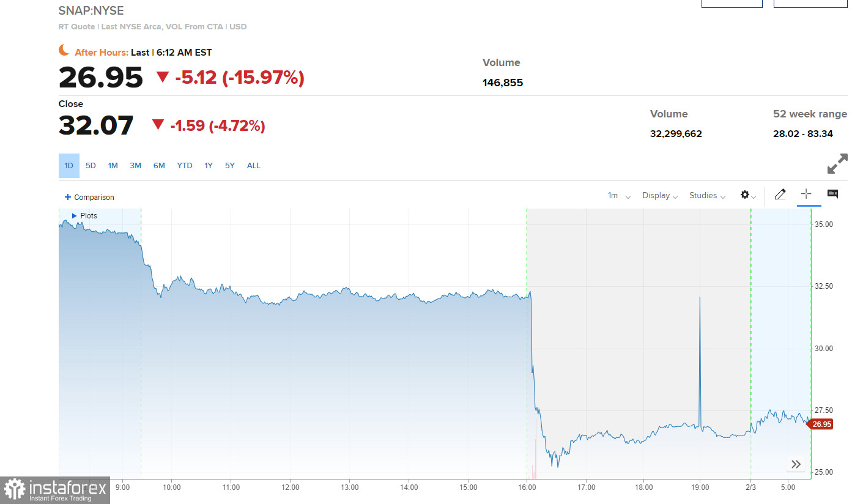Expand the Plots disclosure triangle

pos(75,216)
